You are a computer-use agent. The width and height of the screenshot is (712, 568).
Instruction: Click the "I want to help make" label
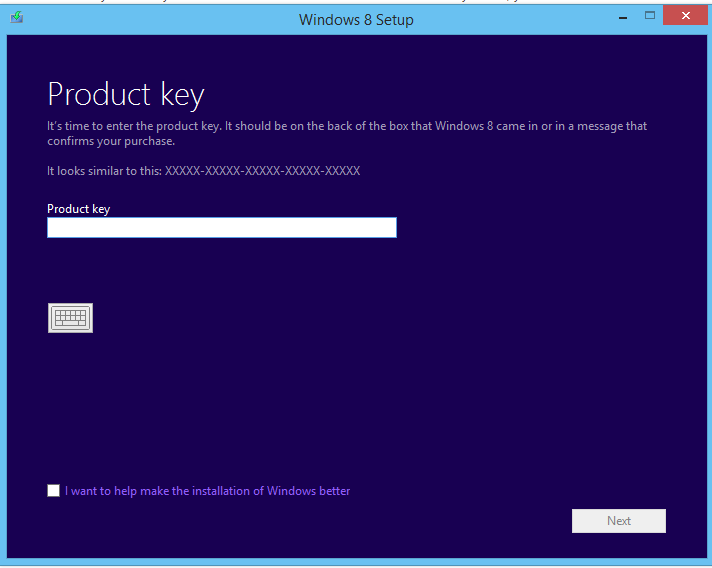pos(207,491)
